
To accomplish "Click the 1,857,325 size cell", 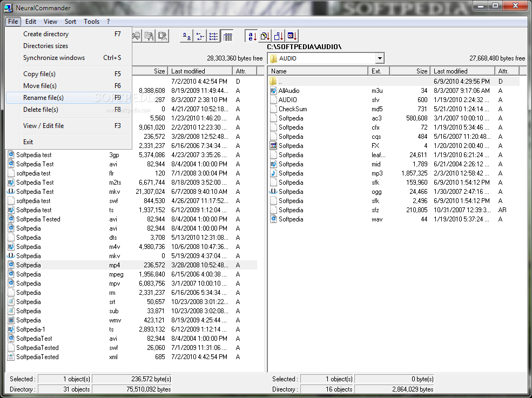I will pos(414,173).
